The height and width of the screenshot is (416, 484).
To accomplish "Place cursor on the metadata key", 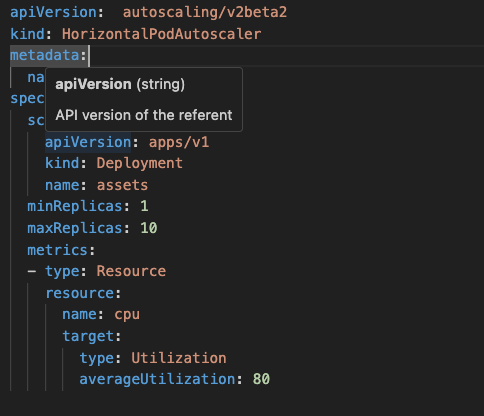I will pyautogui.click(x=45, y=55).
